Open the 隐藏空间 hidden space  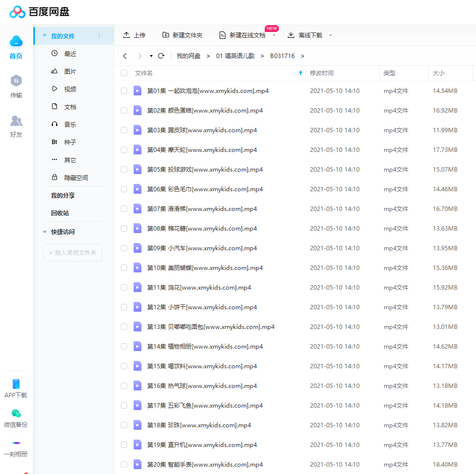pyautogui.click(x=74, y=177)
